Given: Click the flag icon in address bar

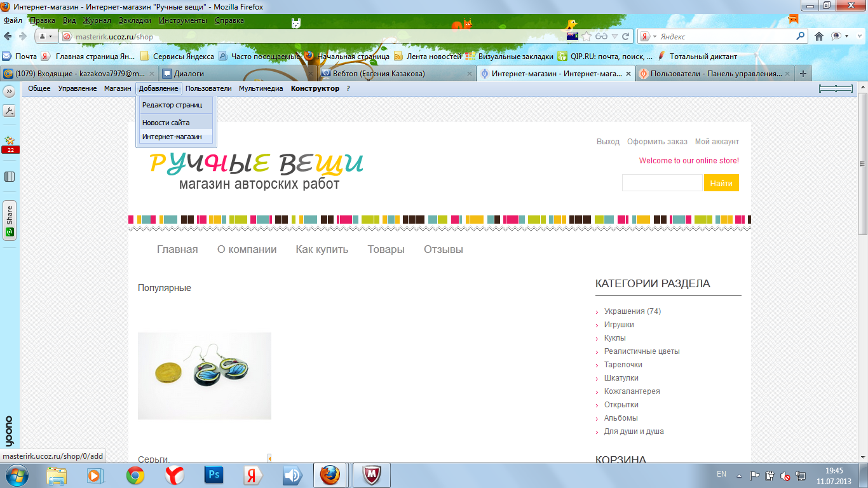Looking at the screenshot, I should [572, 36].
